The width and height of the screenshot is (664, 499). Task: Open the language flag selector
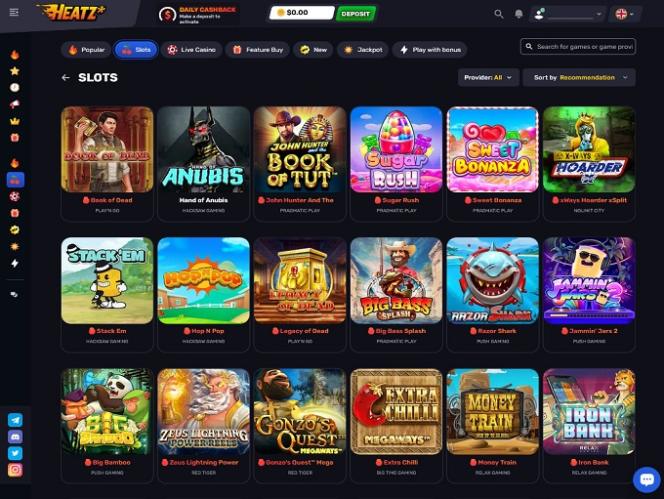pyautogui.click(x=624, y=14)
